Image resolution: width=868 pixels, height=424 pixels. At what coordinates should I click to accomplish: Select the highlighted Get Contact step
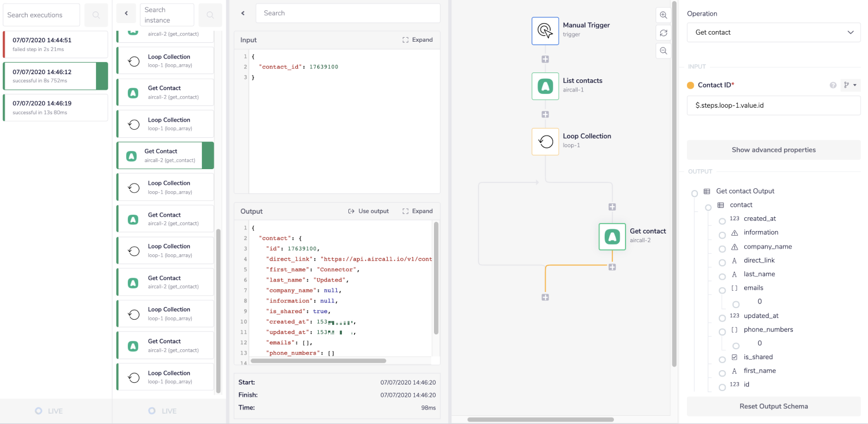click(x=165, y=155)
